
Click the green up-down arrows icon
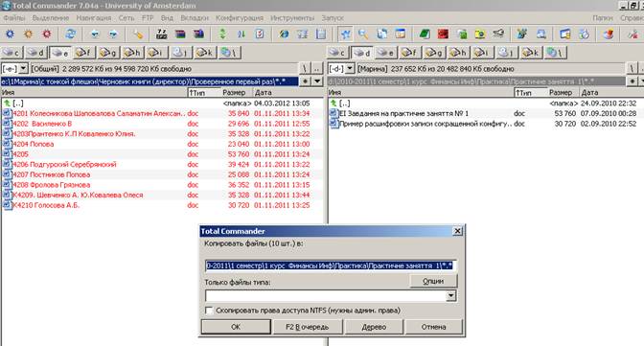[x=222, y=35]
